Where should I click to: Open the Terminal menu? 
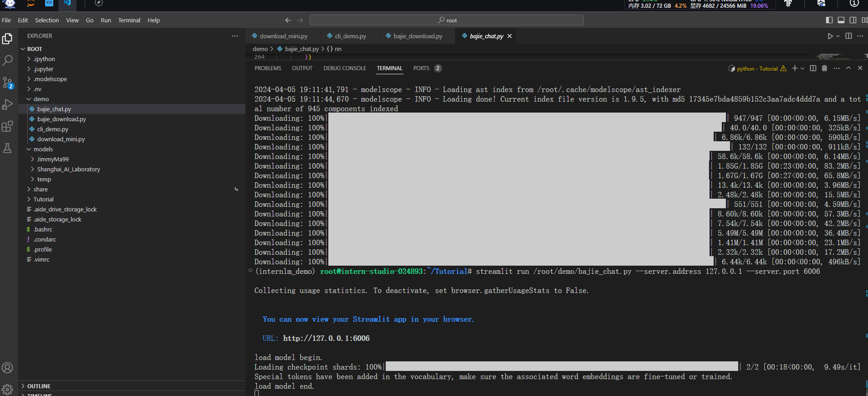click(x=129, y=20)
